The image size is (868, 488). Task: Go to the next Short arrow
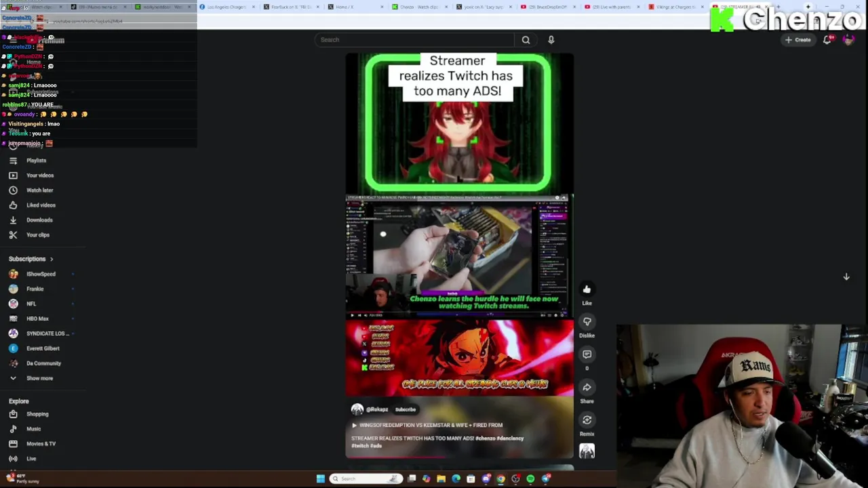tap(846, 277)
